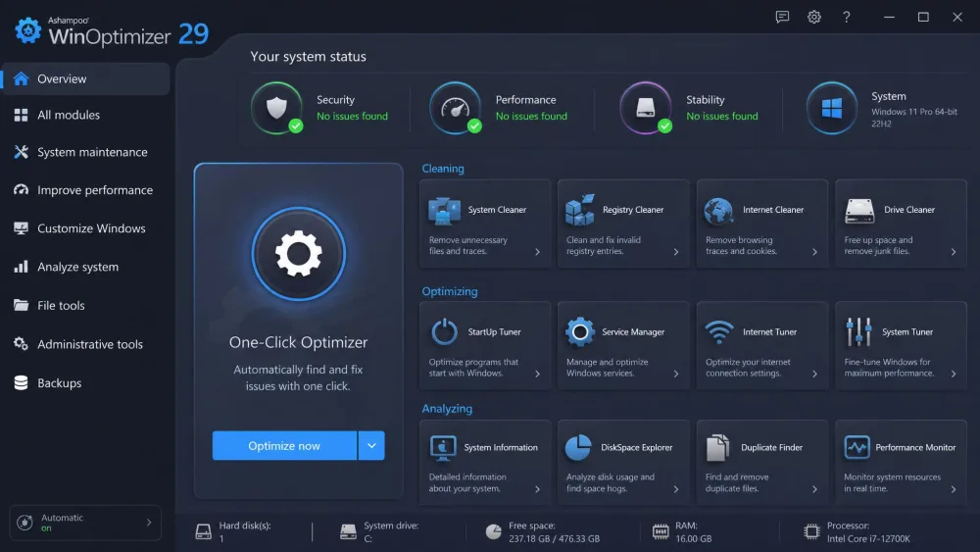Click the Duplicate Finder arrow chevron
980x552 pixels.
[x=815, y=489]
